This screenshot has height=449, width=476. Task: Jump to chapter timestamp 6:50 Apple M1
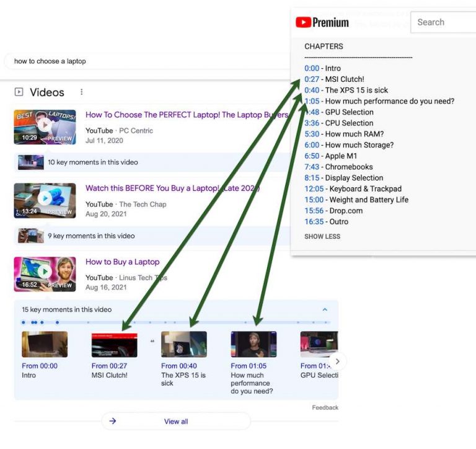[x=312, y=156]
